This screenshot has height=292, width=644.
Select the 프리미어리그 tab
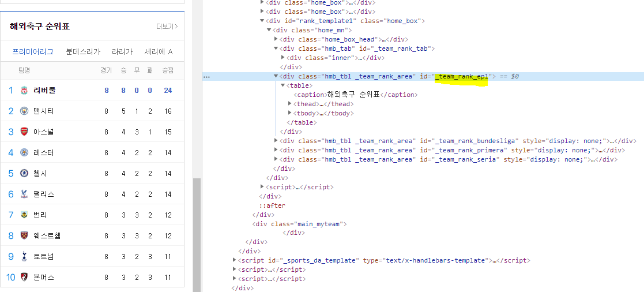click(33, 52)
